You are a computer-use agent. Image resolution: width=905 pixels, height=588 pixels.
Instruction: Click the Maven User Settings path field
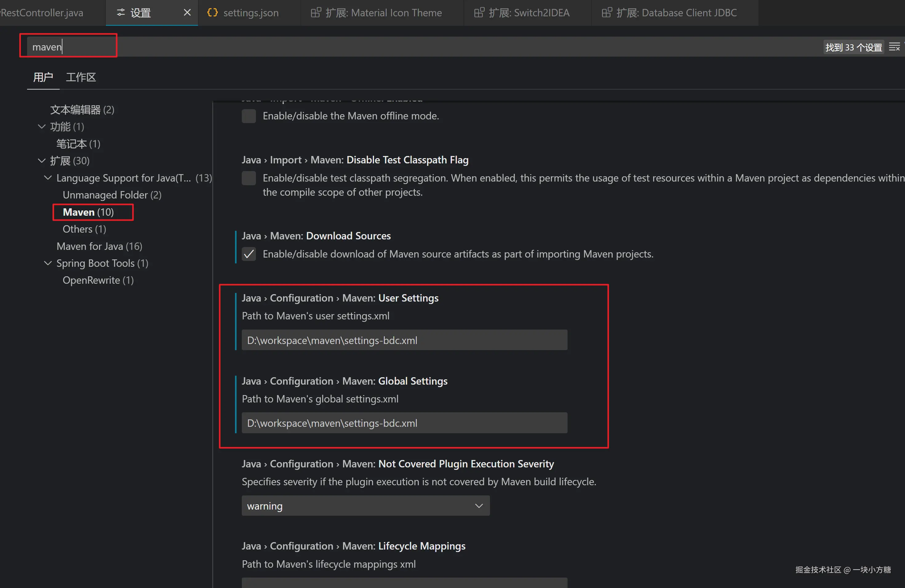point(404,340)
